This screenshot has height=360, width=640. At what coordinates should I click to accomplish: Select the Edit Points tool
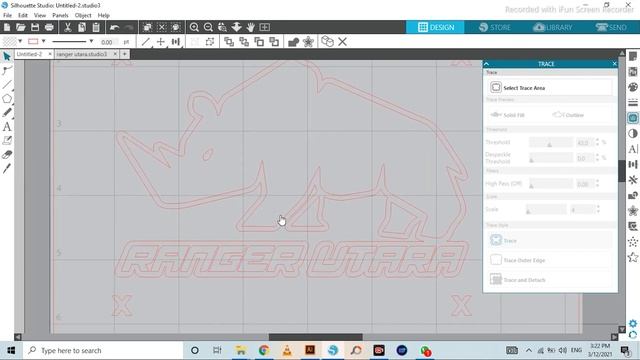point(7,70)
